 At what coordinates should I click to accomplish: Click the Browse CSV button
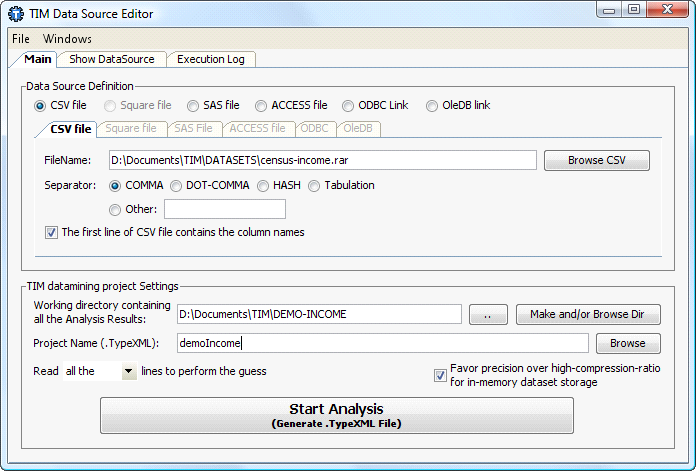pyautogui.click(x=597, y=160)
